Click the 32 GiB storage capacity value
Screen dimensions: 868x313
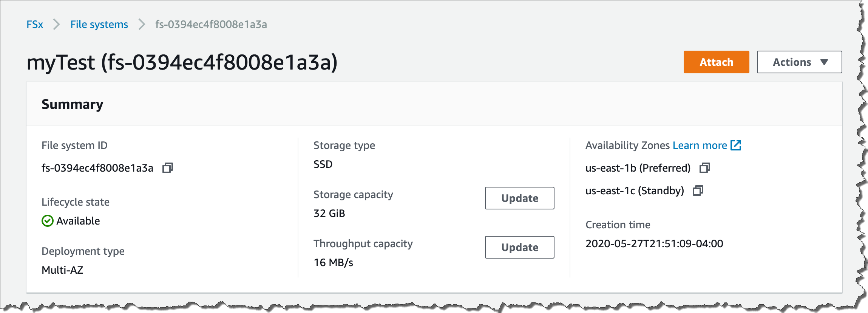point(329,213)
